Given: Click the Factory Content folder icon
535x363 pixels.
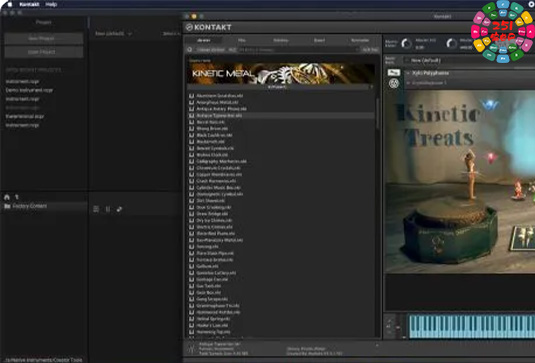Looking at the screenshot, I should point(7,206).
